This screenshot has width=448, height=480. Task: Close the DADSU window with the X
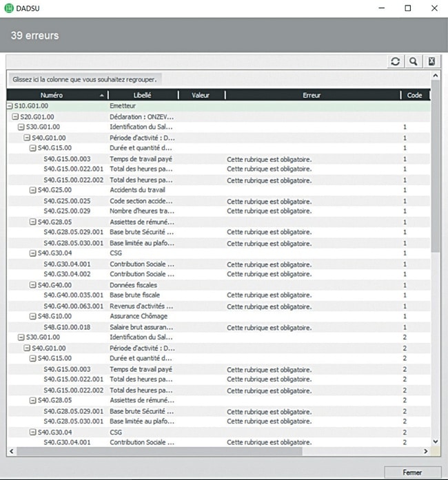[x=434, y=8]
